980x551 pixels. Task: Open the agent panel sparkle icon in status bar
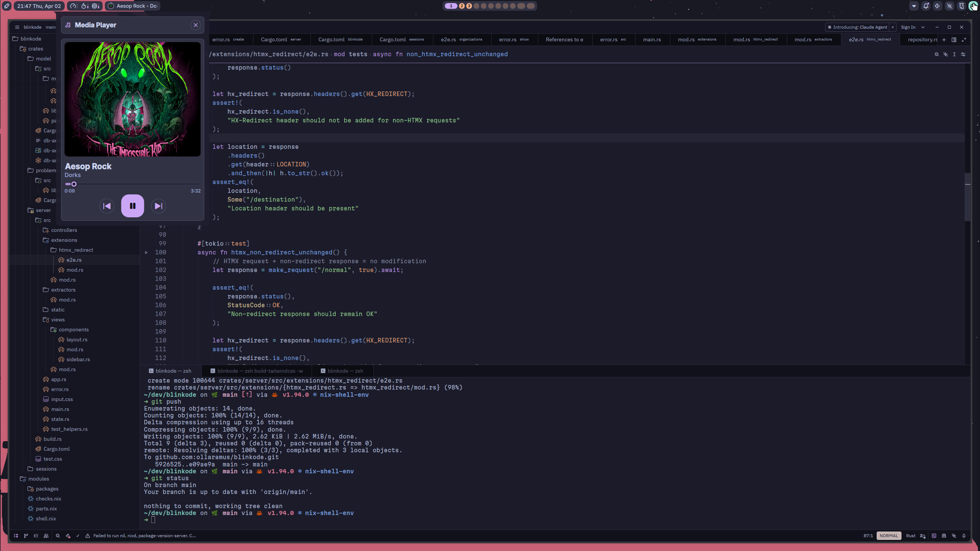click(954, 536)
